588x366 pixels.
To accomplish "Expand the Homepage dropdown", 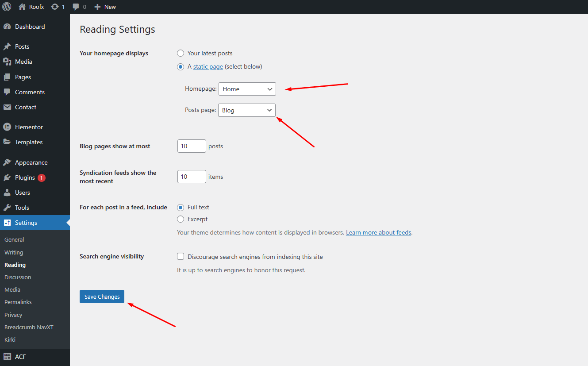I will point(247,89).
